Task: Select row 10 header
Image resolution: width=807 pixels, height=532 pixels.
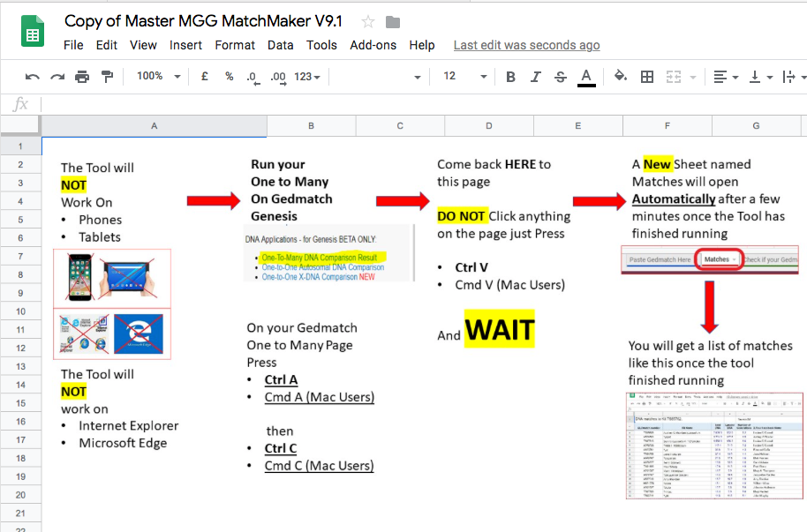Action: pos(20,311)
